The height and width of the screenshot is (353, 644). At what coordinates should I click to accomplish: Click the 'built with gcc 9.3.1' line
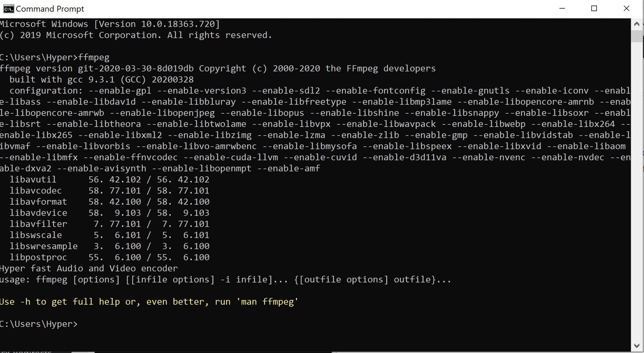tap(101, 79)
